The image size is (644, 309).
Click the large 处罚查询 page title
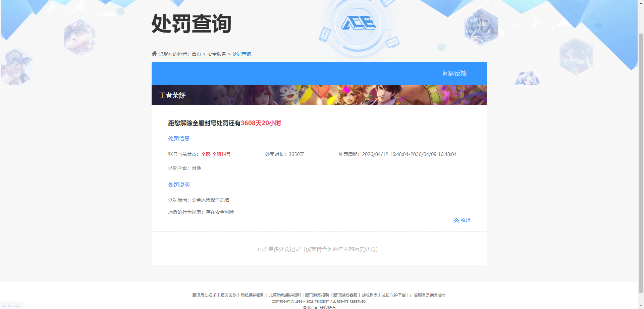(x=192, y=23)
